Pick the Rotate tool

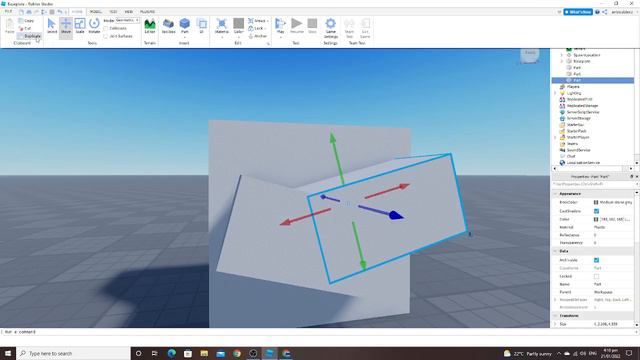pos(94,27)
